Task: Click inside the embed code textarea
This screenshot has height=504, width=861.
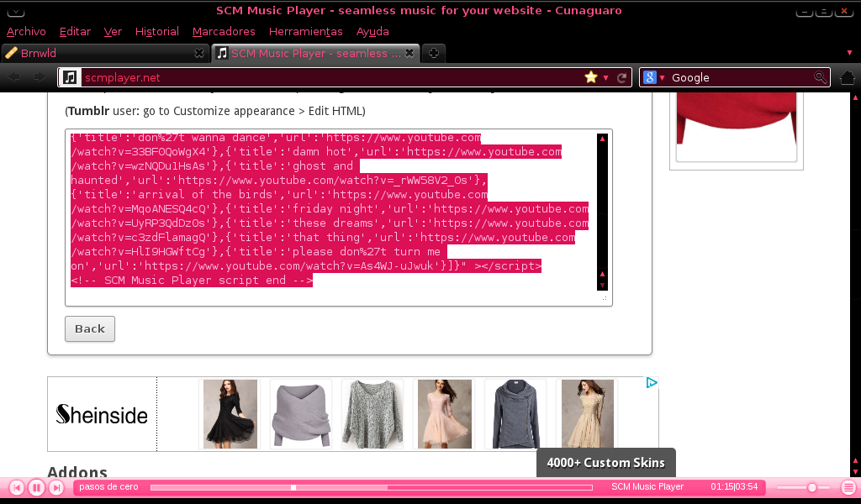Action: pyautogui.click(x=339, y=218)
